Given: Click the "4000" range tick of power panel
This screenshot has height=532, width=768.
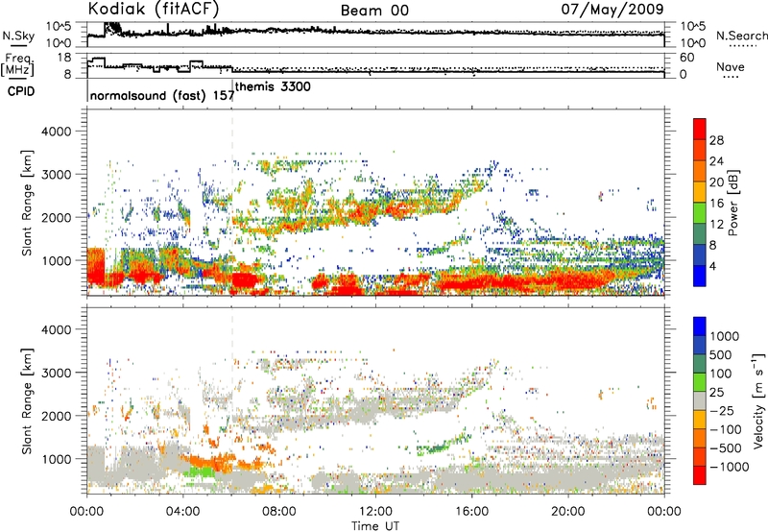Looking at the screenshot, I should pos(57,132).
